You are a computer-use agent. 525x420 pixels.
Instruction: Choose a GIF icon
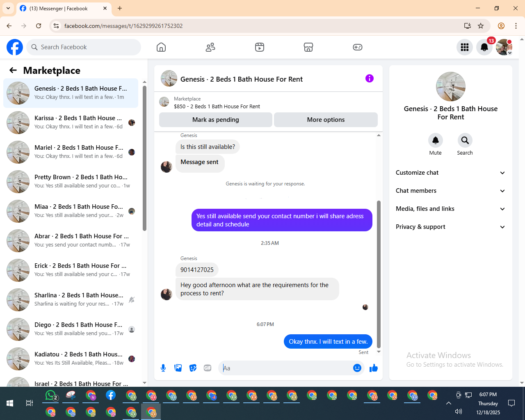tap(208, 368)
